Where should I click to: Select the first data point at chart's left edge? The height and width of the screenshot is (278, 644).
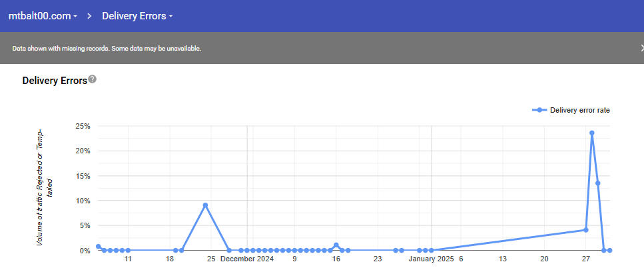(x=99, y=247)
